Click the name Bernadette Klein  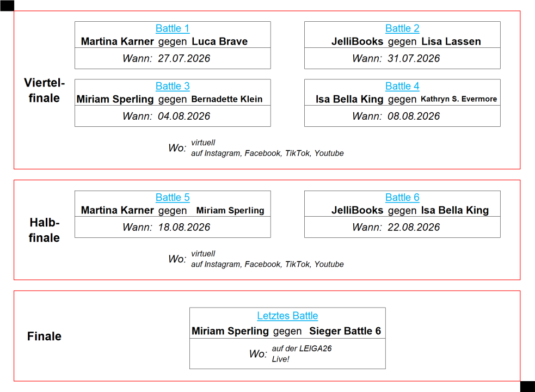[227, 100]
